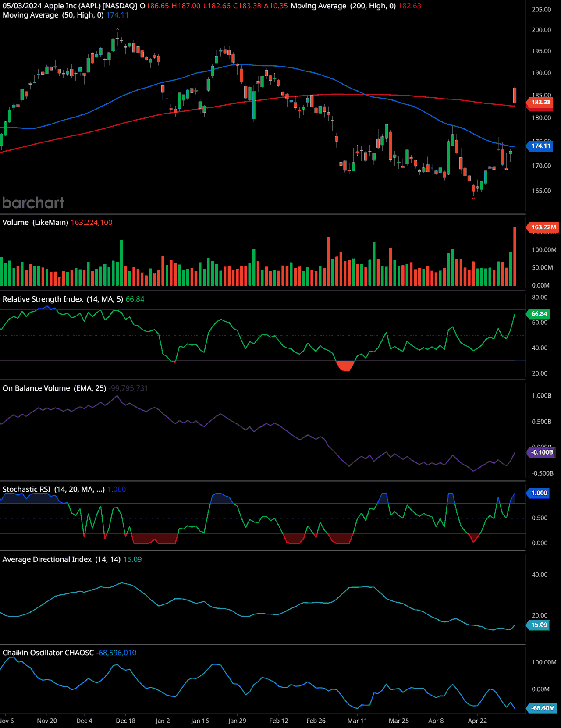
Task: Click the 195.00 price axis label
Action: click(541, 51)
